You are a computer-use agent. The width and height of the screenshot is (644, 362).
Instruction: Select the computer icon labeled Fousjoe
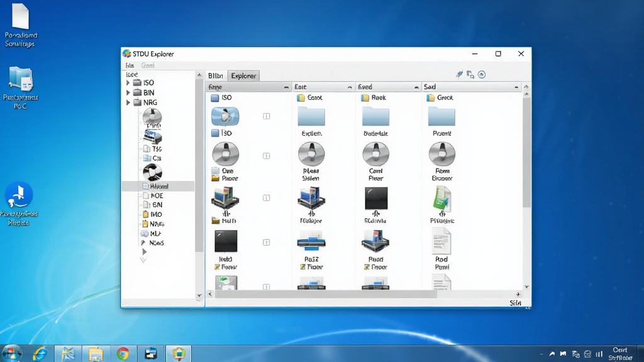click(311, 199)
